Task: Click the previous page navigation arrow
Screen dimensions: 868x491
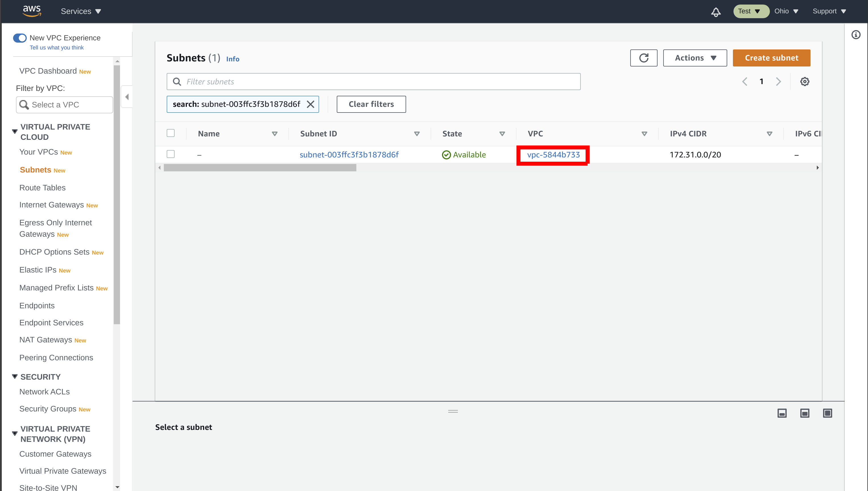Action: click(x=745, y=82)
